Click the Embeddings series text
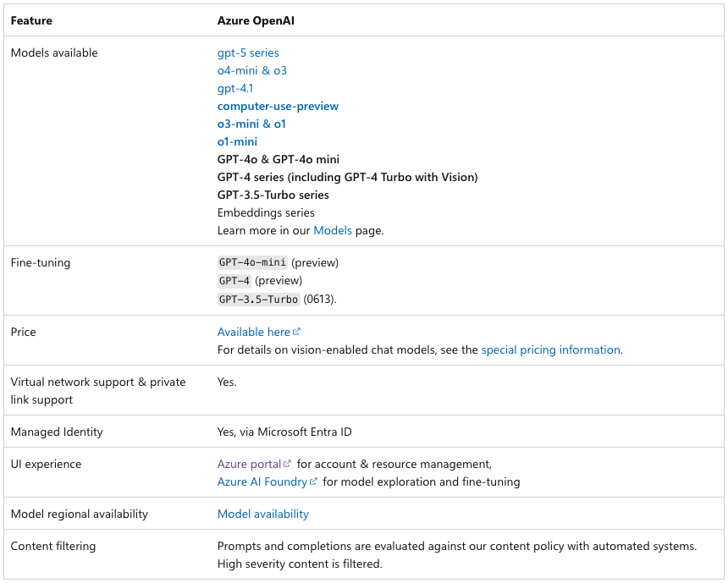 click(x=266, y=212)
